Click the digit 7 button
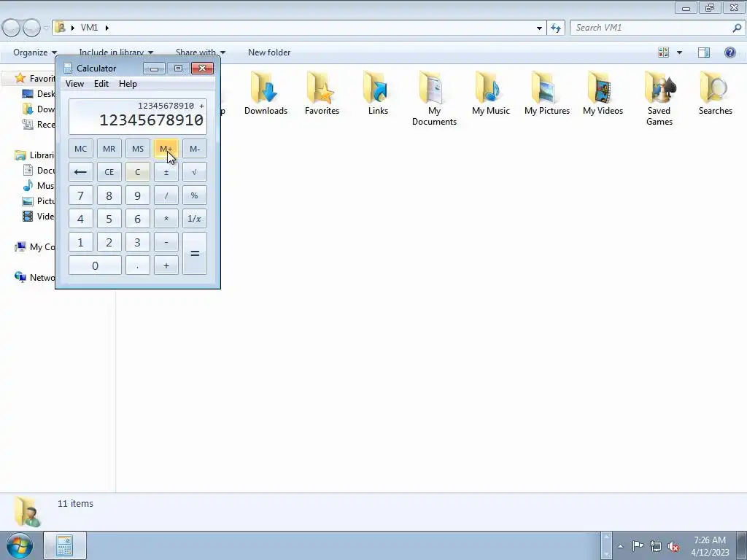This screenshot has width=747, height=560. tap(80, 195)
